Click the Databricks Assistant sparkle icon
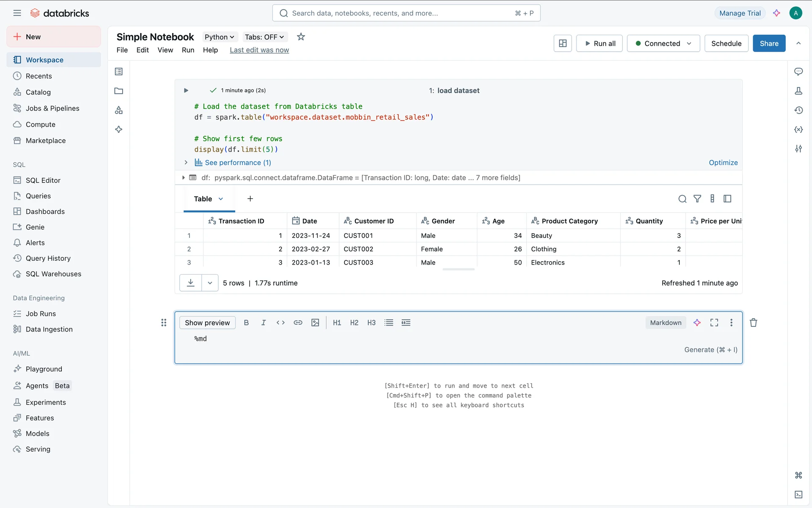This screenshot has width=812, height=508. 776,13
